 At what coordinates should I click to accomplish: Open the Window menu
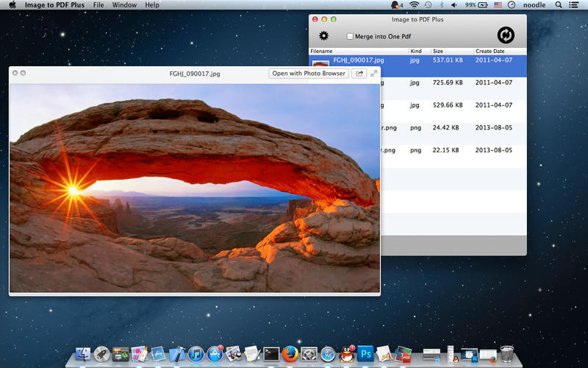coord(124,5)
